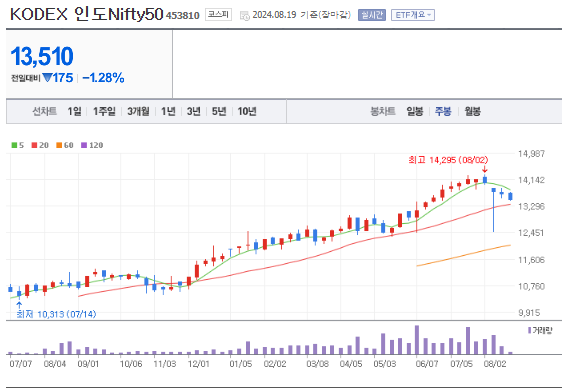
Task: Click the green 5 moving average swatch
Action: [14, 145]
